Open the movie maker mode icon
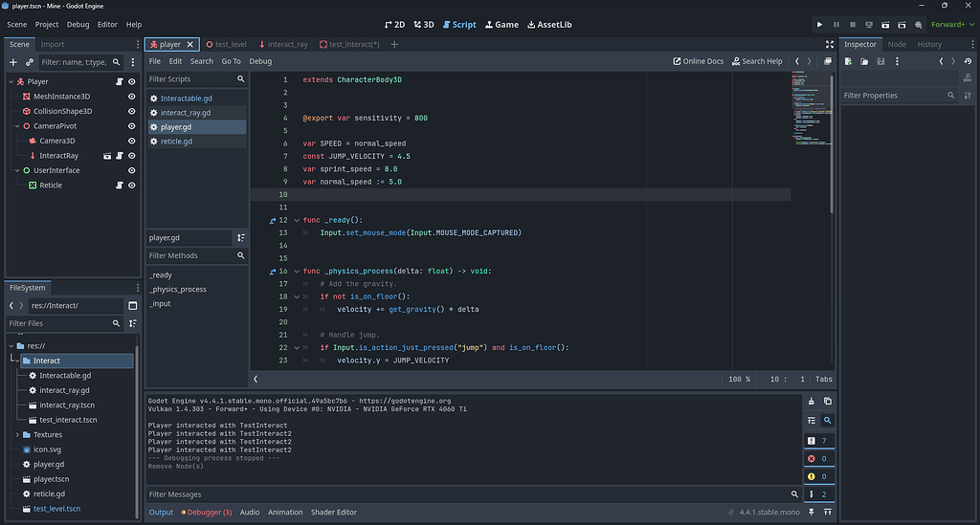The width and height of the screenshot is (980, 525). 918,24
